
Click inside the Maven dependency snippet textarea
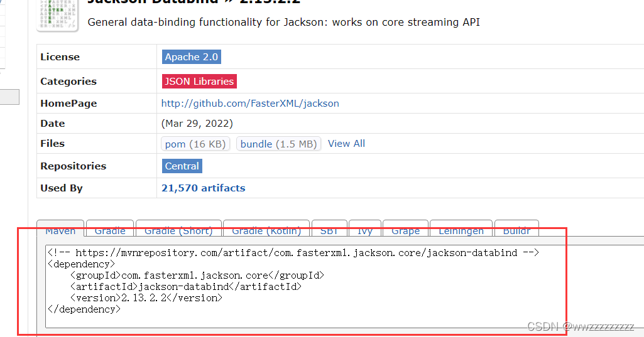(x=344, y=287)
